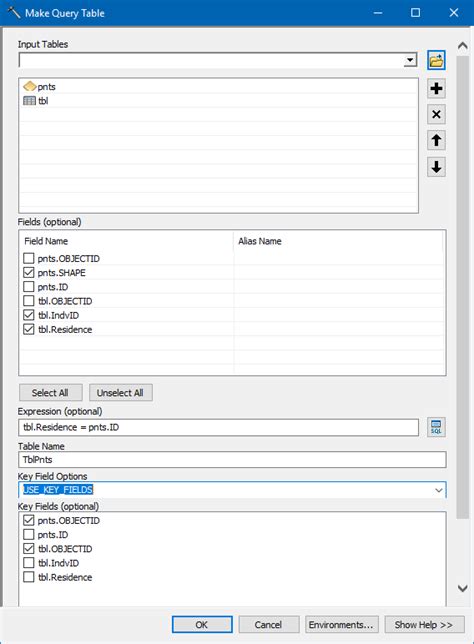Click the Cancel button
The width and height of the screenshot is (474, 644).
pyautogui.click(x=269, y=625)
